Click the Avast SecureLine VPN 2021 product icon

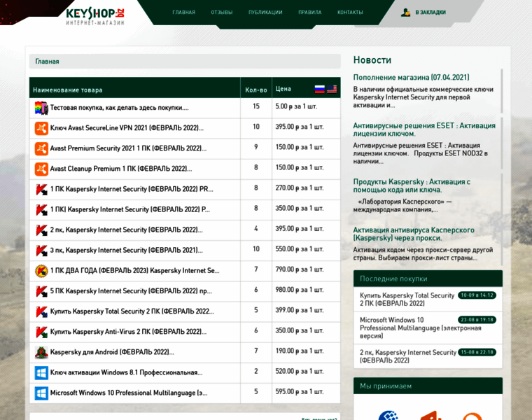41,128
